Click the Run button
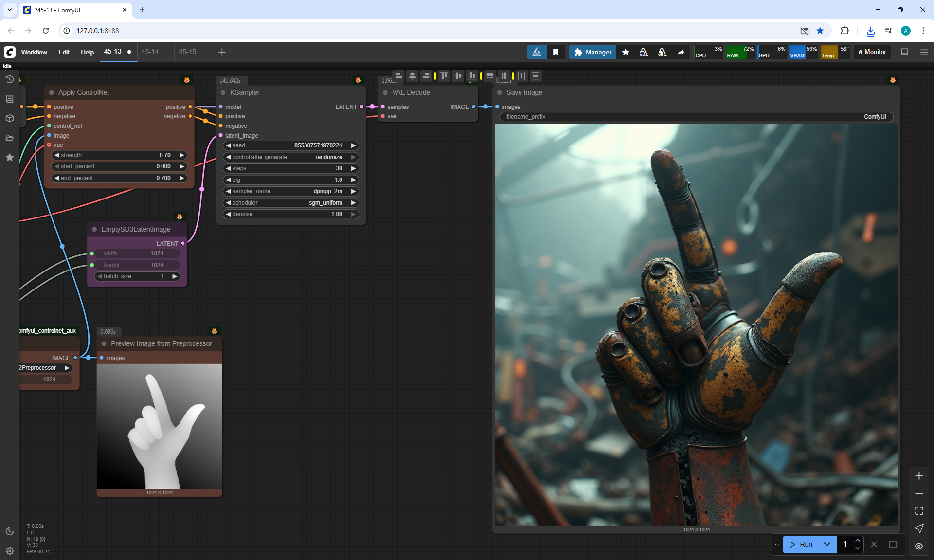This screenshot has width=934, height=560. click(x=801, y=544)
